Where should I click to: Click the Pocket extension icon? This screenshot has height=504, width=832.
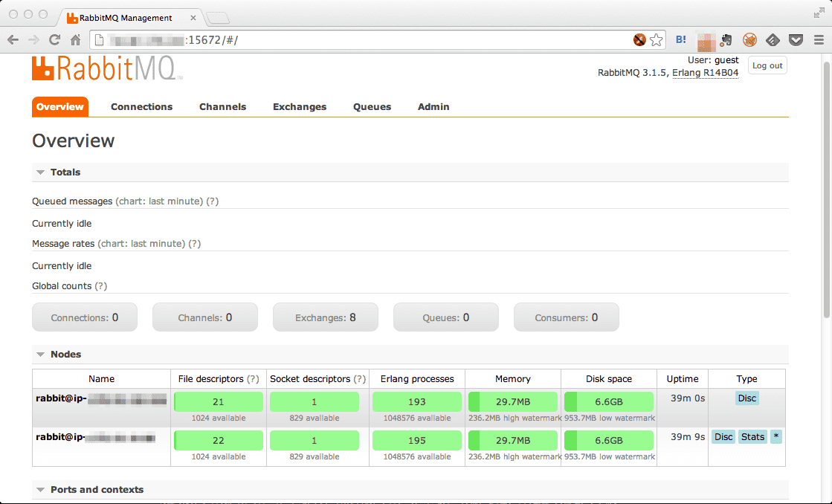coord(796,40)
